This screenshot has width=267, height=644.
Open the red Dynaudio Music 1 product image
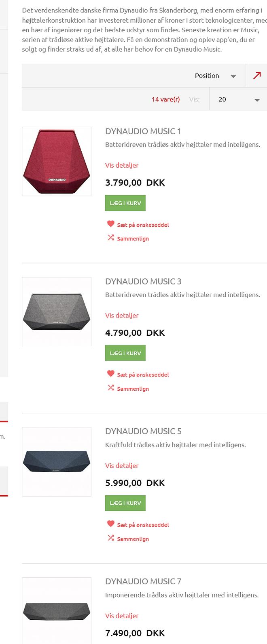click(57, 162)
